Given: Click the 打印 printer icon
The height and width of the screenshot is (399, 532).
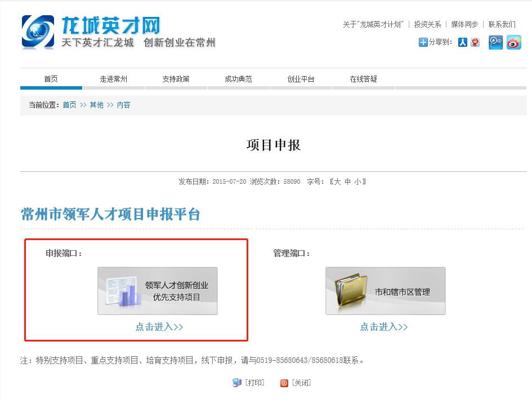Looking at the screenshot, I should click(237, 382).
